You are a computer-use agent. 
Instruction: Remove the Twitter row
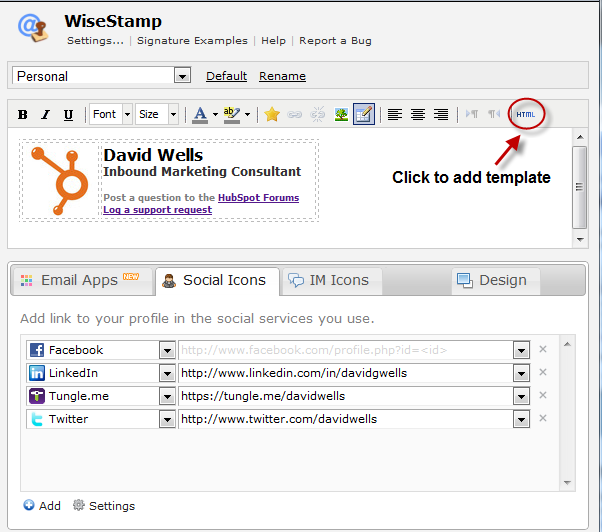click(542, 418)
